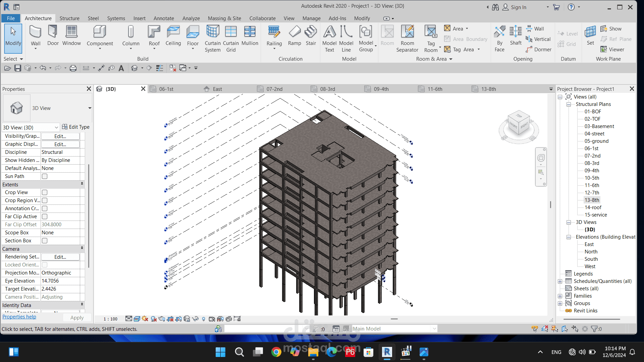Select the Room Separator tool

[x=407, y=39]
